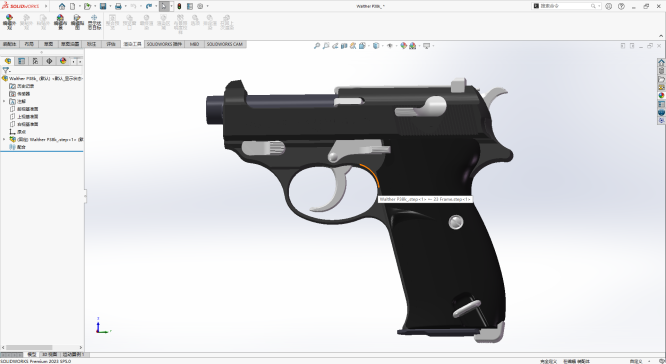Viewport: 666px width, 364px height.
Task: Click the Help question mark icon
Action: click(x=621, y=6)
